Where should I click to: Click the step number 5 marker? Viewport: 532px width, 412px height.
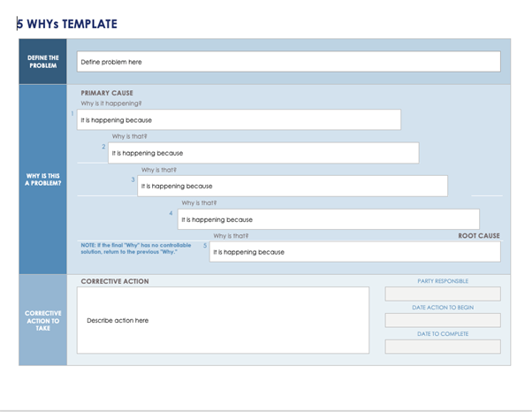205,246
